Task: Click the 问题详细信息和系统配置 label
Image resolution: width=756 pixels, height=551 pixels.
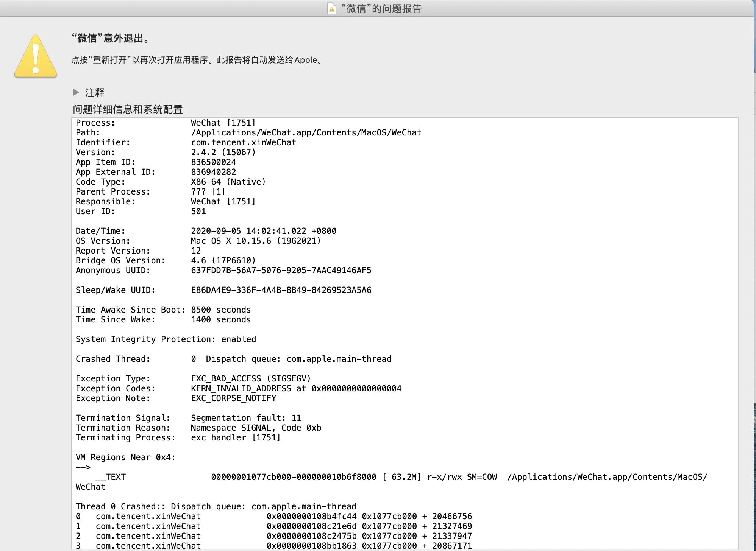Action: point(128,109)
